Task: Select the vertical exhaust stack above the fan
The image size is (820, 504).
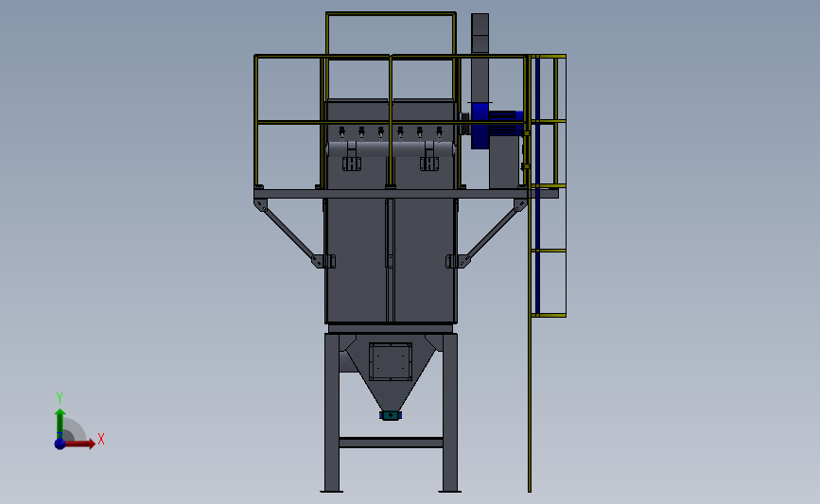Action: 480,58
